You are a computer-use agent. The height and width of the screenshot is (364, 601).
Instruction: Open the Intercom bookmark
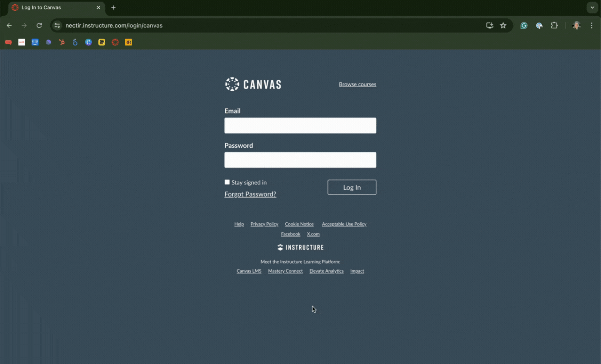coord(35,42)
